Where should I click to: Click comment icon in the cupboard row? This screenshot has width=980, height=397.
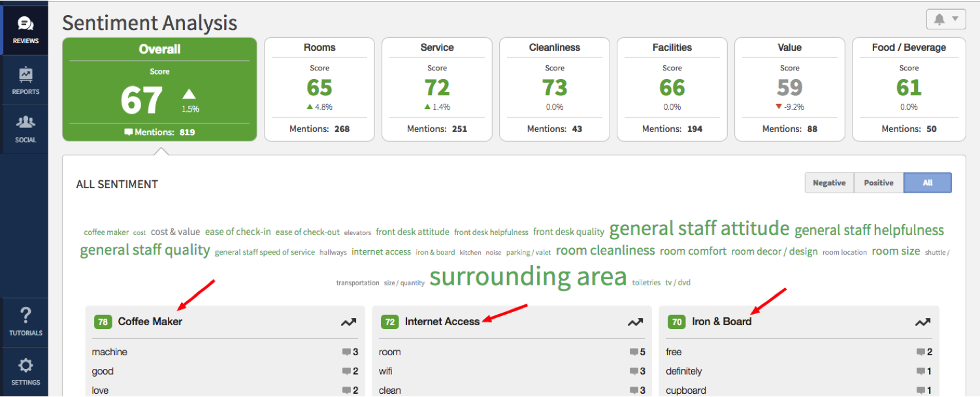(x=921, y=390)
